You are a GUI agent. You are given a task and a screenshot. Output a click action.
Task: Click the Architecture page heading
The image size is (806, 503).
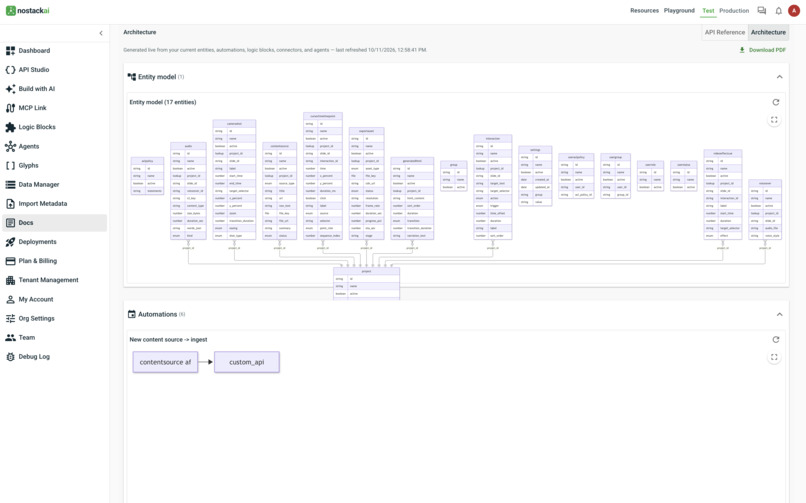click(140, 32)
